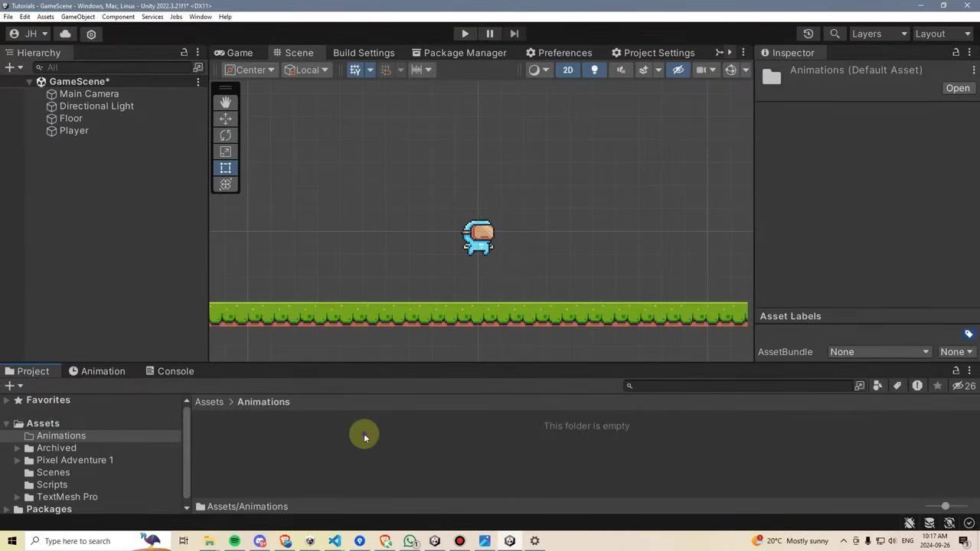
Task: Toggle the Inspector panel lock
Action: [955, 52]
